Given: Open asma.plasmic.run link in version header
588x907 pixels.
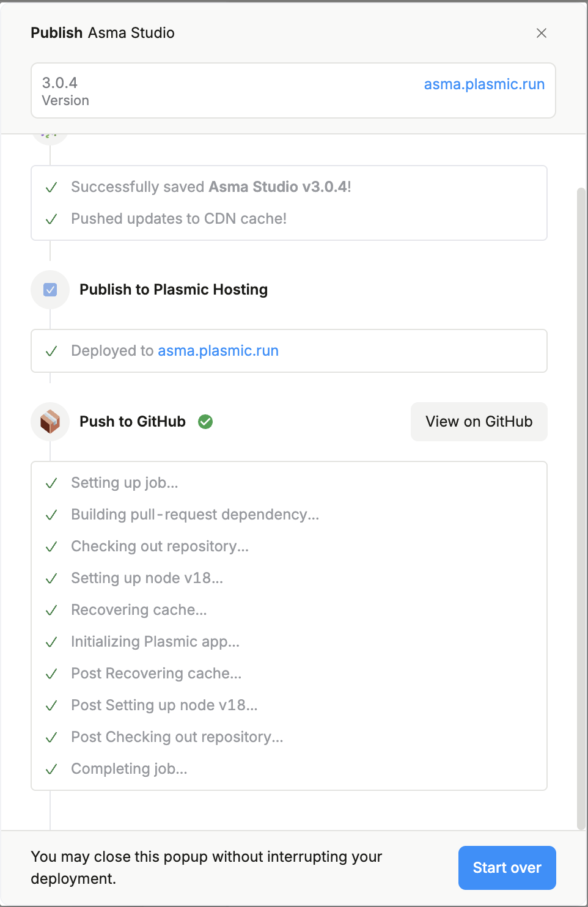Looking at the screenshot, I should [484, 84].
